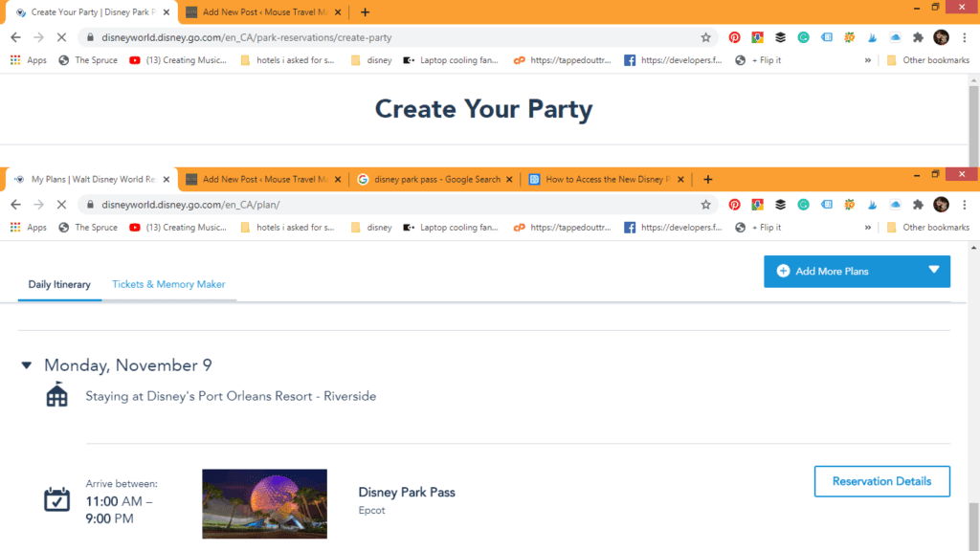Open tappedout bookmark in back window
This screenshot has height=551, width=980.
[x=562, y=60]
